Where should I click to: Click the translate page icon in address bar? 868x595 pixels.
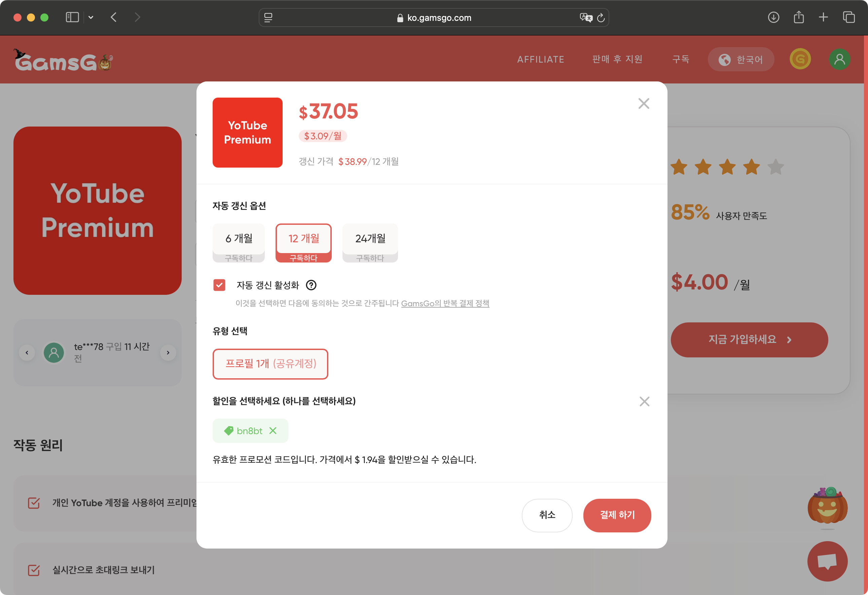586,17
